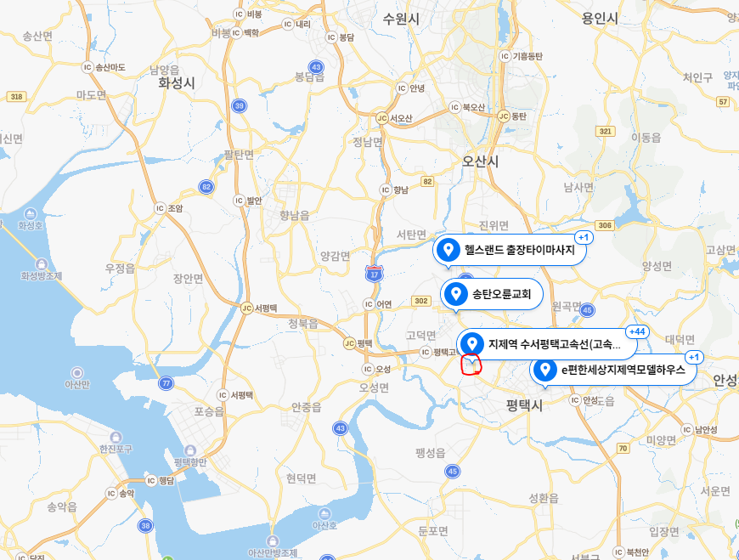Open the 헬스랜드 출장타이마사지 label
Viewport: 739px width, 560px height.
[519, 250]
